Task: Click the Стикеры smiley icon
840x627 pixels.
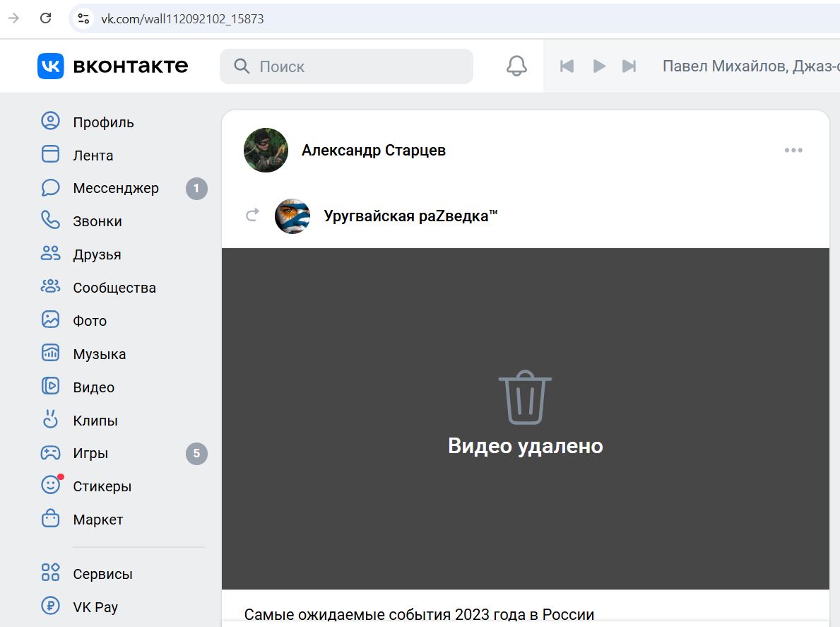Action: pyautogui.click(x=52, y=484)
